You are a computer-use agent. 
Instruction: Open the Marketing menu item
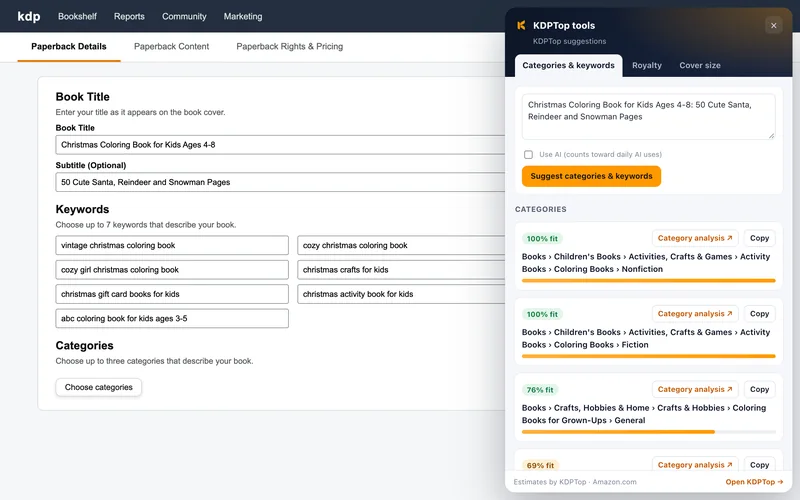coord(243,16)
